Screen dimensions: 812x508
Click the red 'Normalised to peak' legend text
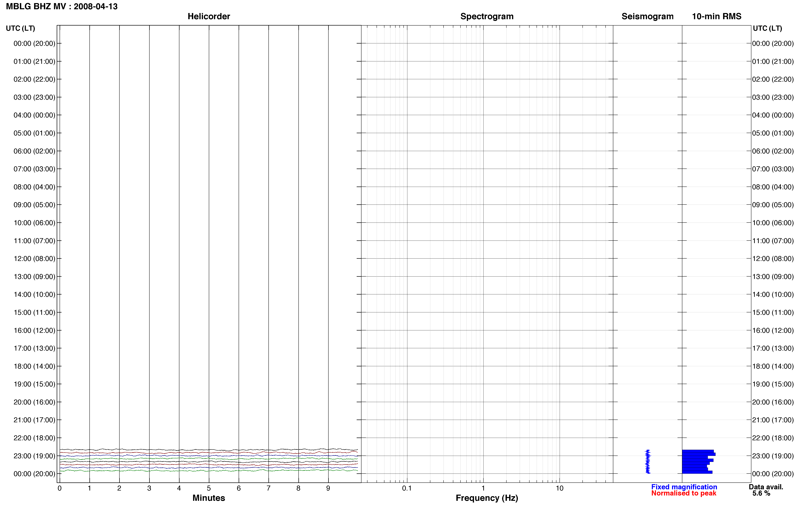click(x=684, y=493)
